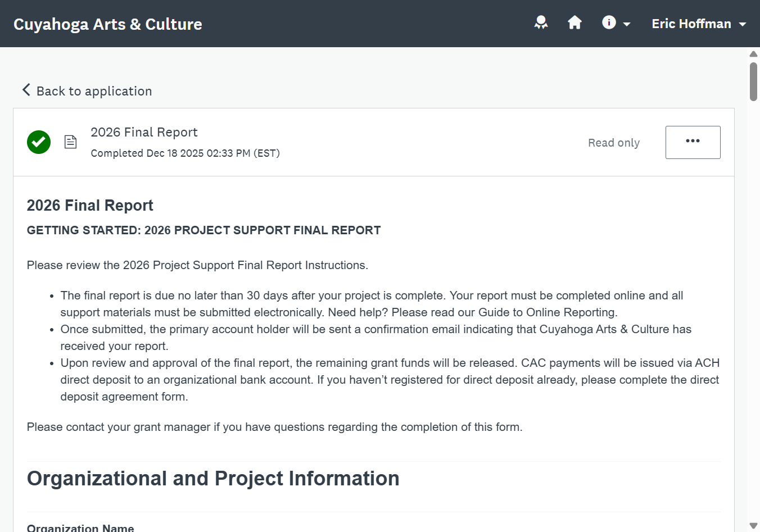
Task: Click the vertical scrollbar thumb
Action: click(x=753, y=81)
